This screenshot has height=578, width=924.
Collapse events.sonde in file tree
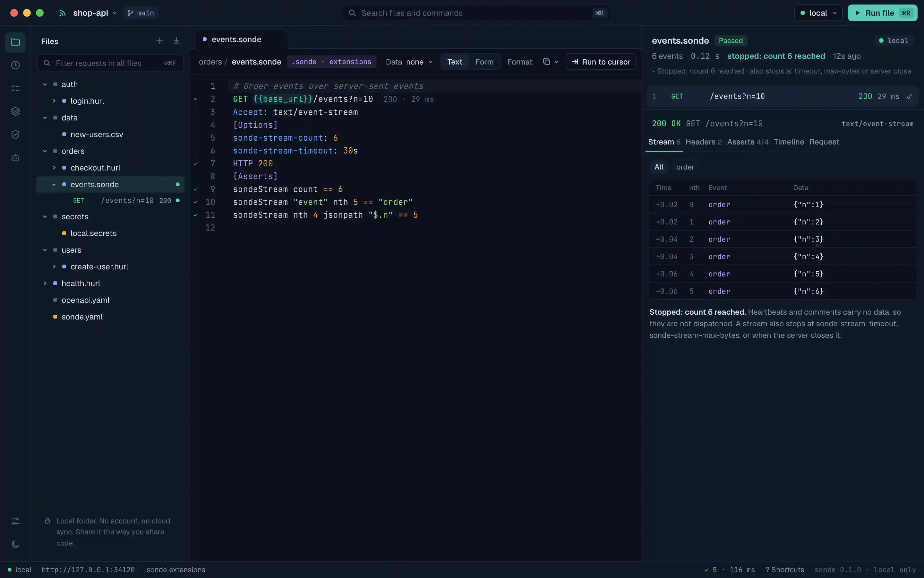pos(54,185)
